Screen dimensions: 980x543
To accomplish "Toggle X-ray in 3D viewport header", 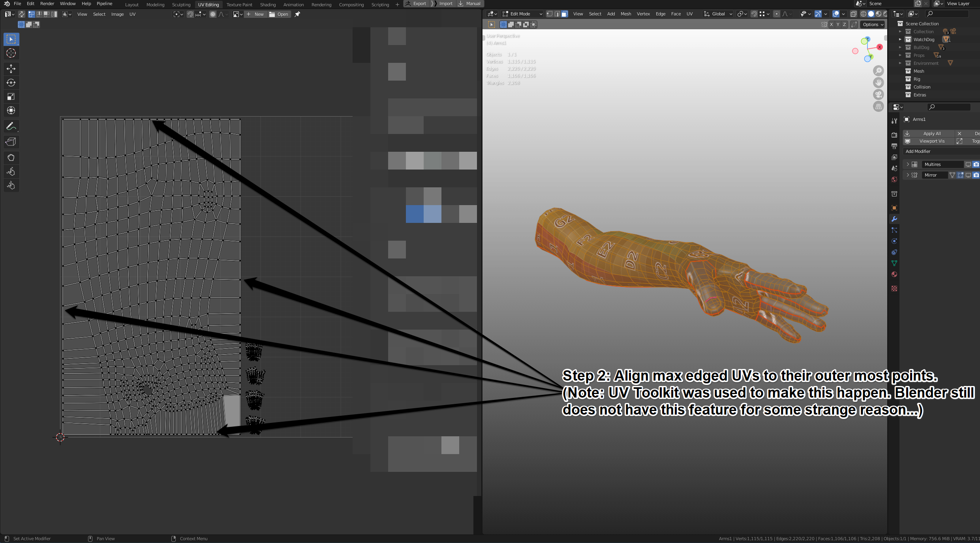I will (853, 14).
